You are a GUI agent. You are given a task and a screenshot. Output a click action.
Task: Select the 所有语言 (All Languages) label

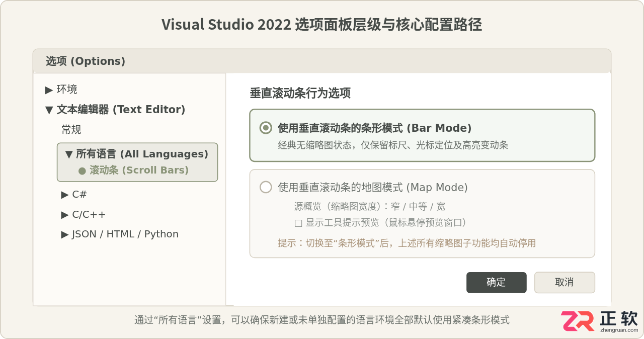(142, 154)
